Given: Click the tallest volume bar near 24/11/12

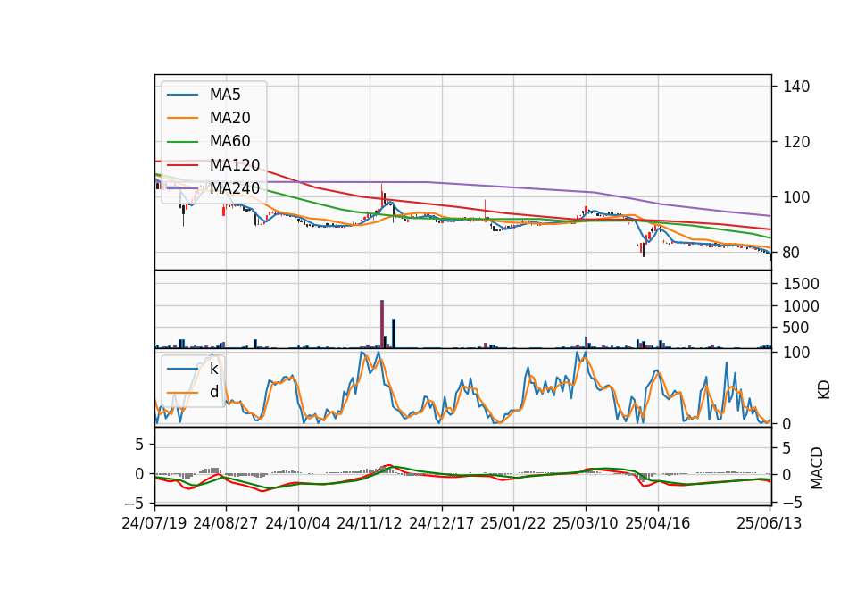Looking at the screenshot, I should 382,324.
